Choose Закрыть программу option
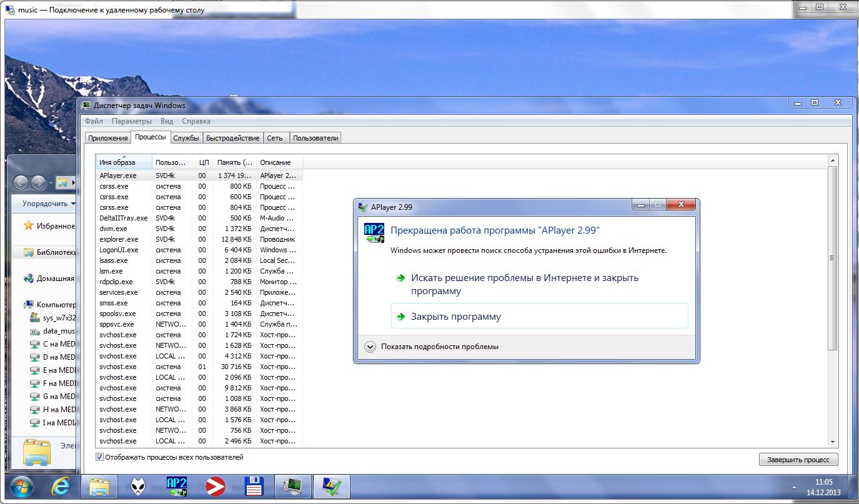 pyautogui.click(x=539, y=317)
